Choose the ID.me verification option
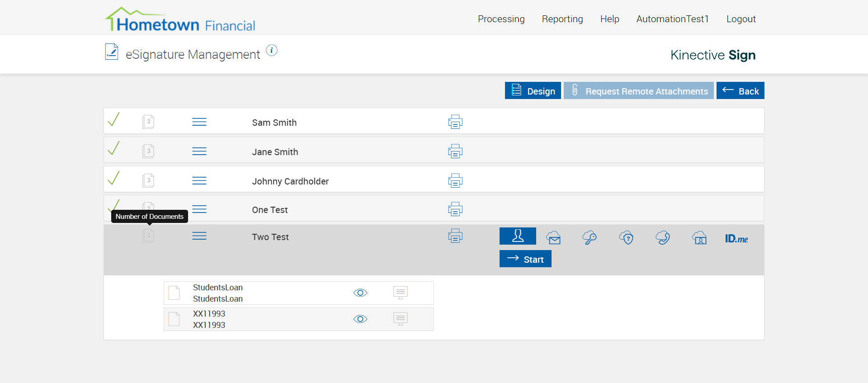Screen dimensions: 868x383 [736, 238]
